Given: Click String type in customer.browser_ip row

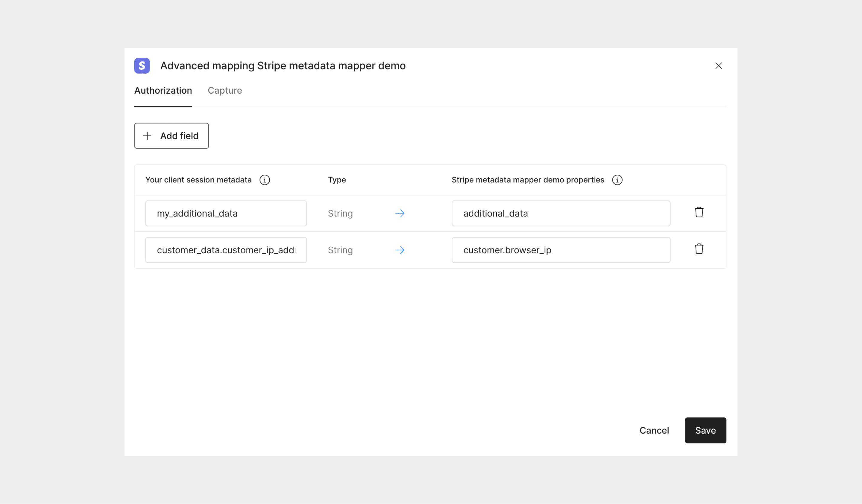Looking at the screenshot, I should [x=340, y=250].
